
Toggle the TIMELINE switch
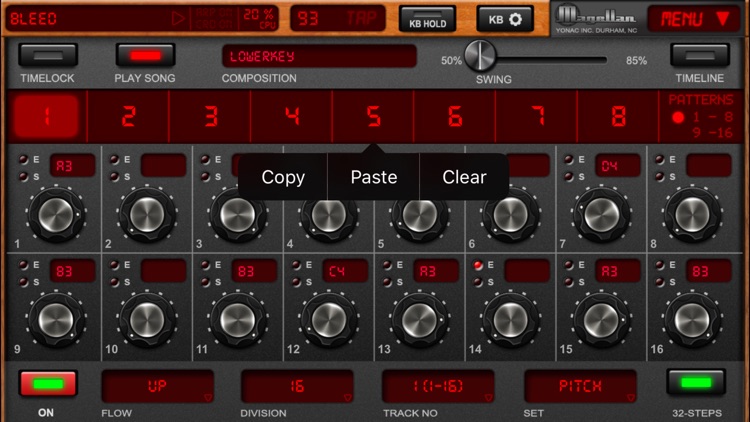click(x=700, y=55)
